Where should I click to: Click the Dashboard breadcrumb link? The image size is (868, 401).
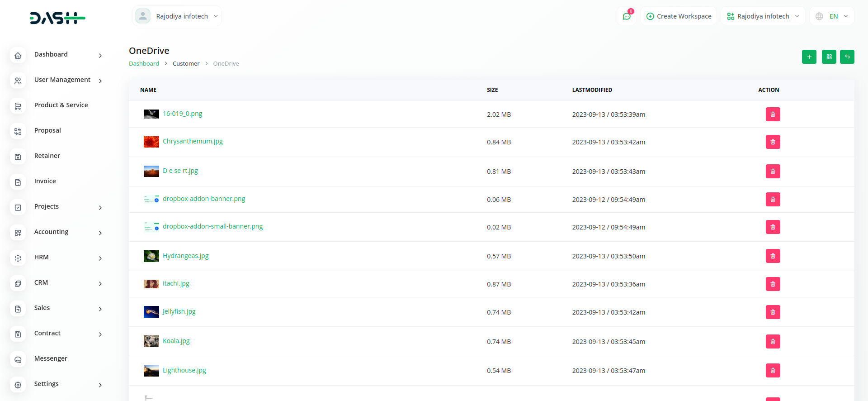click(x=144, y=64)
